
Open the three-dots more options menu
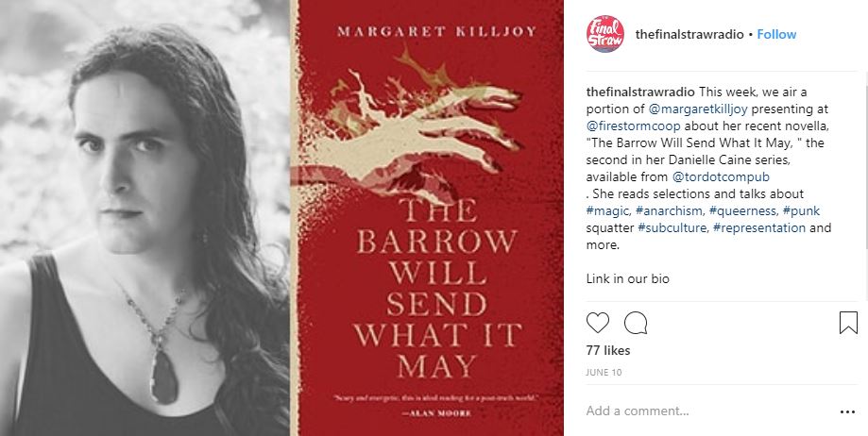[847, 411]
